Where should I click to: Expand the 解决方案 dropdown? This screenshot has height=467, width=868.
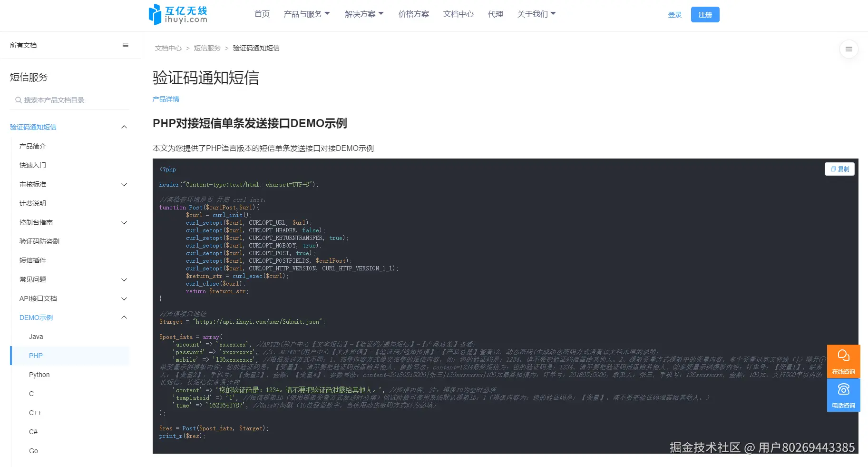tap(364, 14)
